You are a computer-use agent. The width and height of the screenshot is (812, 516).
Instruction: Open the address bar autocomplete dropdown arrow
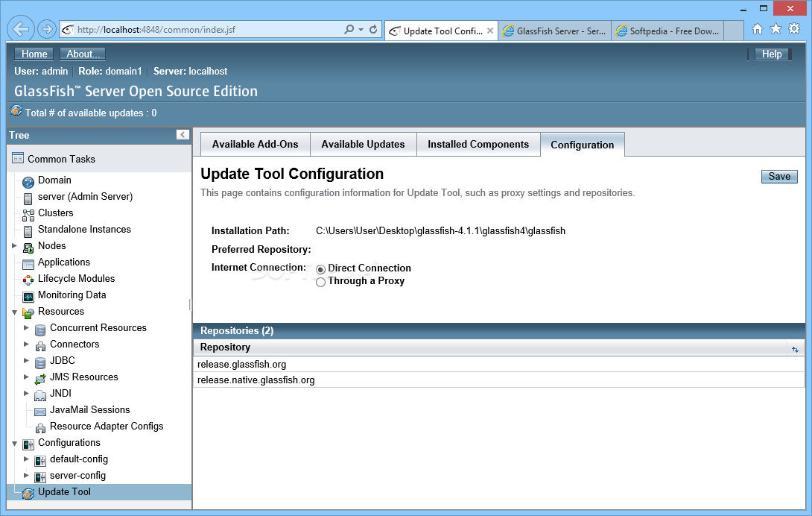coord(361,30)
